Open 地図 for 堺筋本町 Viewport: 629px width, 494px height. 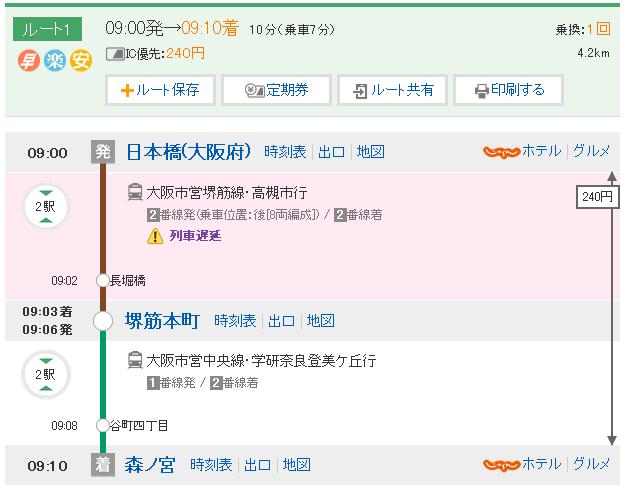point(321,321)
